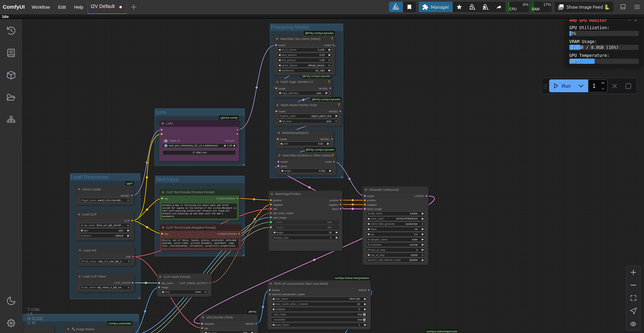Toggle link visibility eye icon
Screen dimensions: 644x333
tap(633, 324)
